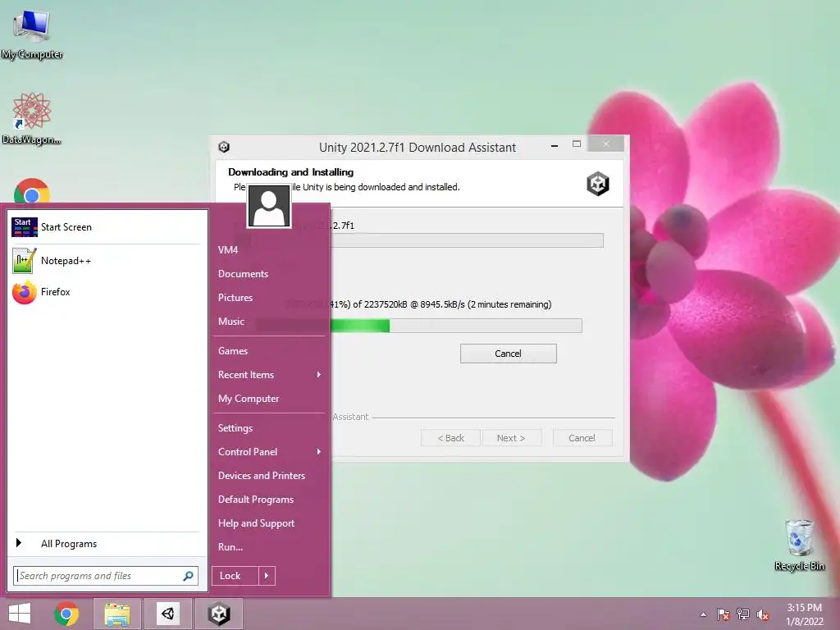Maximize the Unity Download Assistant window

[577, 144]
